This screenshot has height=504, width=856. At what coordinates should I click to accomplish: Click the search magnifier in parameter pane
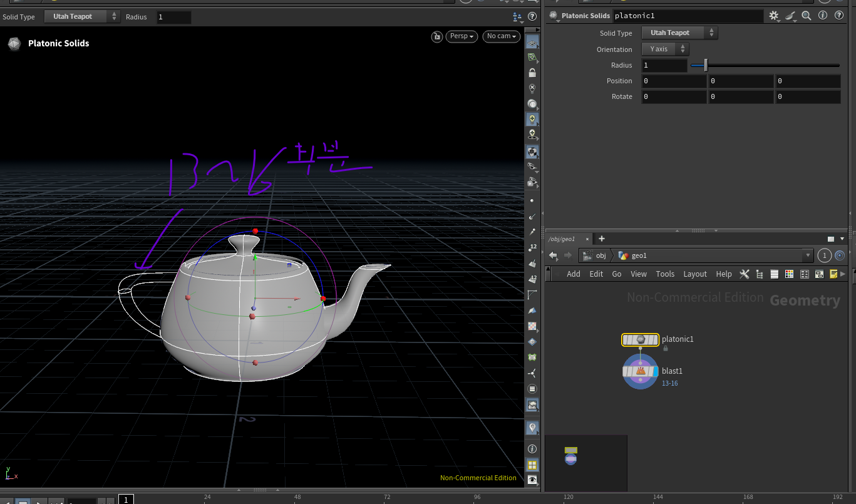[807, 16]
